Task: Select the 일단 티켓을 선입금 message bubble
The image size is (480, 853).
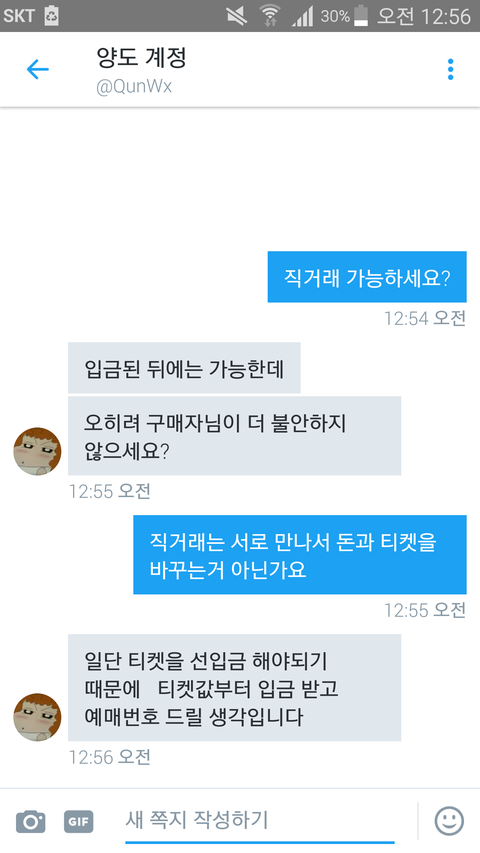Action: [x=235, y=688]
